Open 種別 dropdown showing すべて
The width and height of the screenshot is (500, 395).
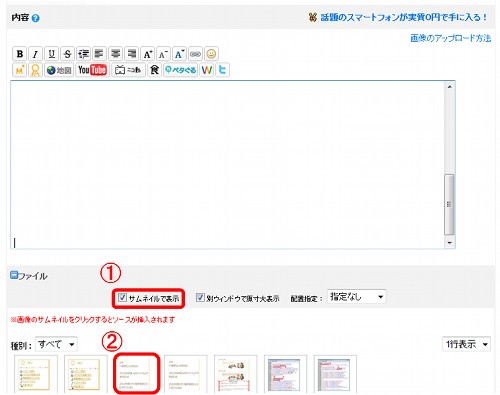pos(56,344)
